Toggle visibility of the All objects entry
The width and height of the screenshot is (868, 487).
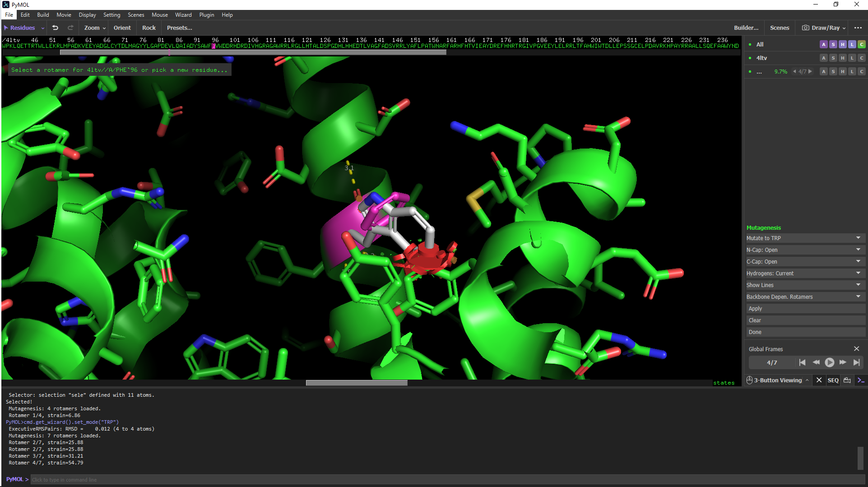[760, 44]
